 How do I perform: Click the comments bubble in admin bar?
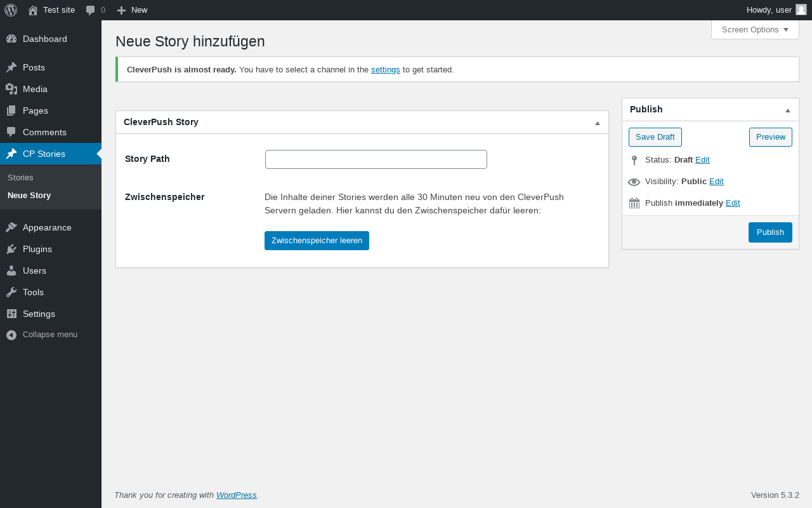[91, 10]
